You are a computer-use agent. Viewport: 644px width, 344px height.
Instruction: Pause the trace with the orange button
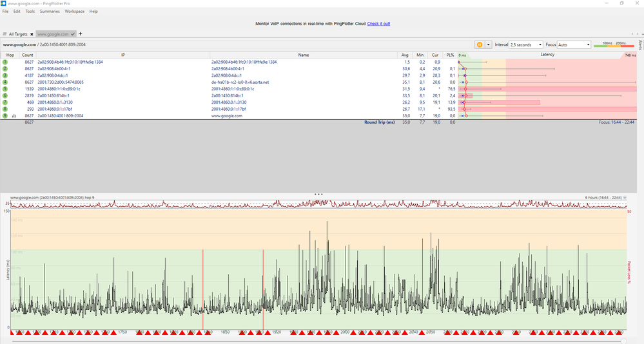[x=480, y=44]
